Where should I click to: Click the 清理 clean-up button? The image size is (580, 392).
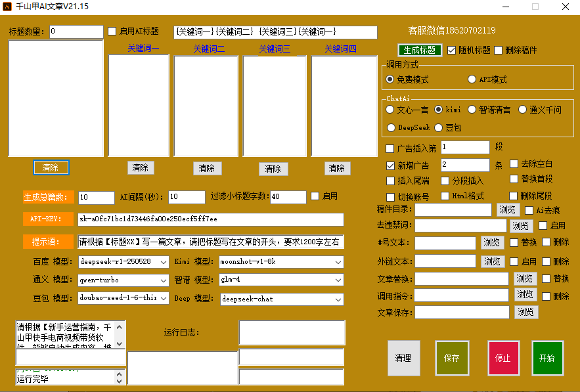pos(403,358)
